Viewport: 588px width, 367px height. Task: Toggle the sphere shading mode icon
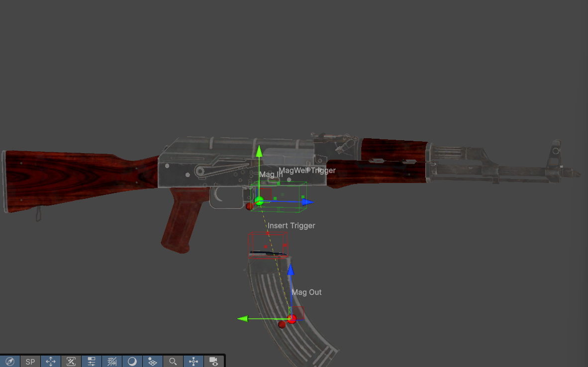point(132,361)
